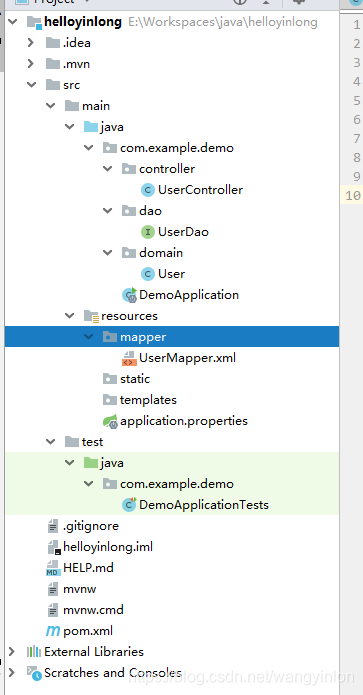Collapse the src folder
The height and width of the screenshot is (695, 363).
point(31,85)
